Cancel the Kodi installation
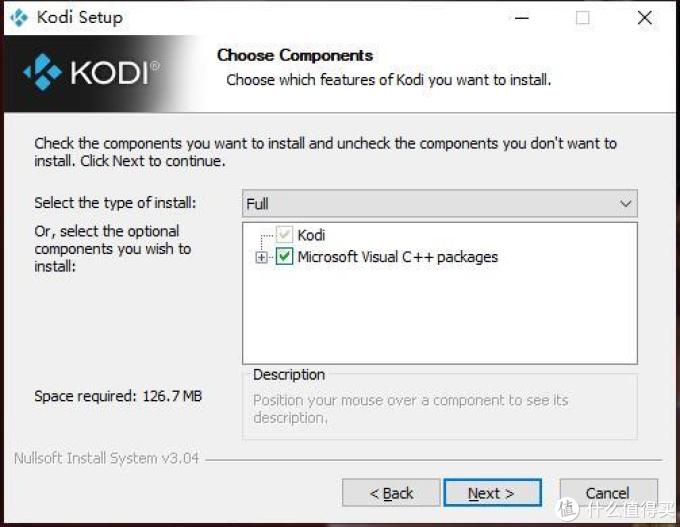Screen dimensions: 680x527 click(608, 493)
